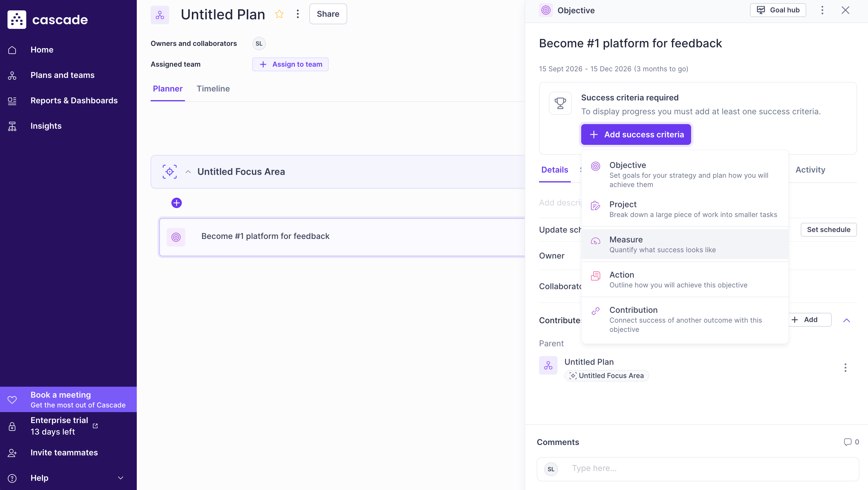Close the Objective side panel

845,10
